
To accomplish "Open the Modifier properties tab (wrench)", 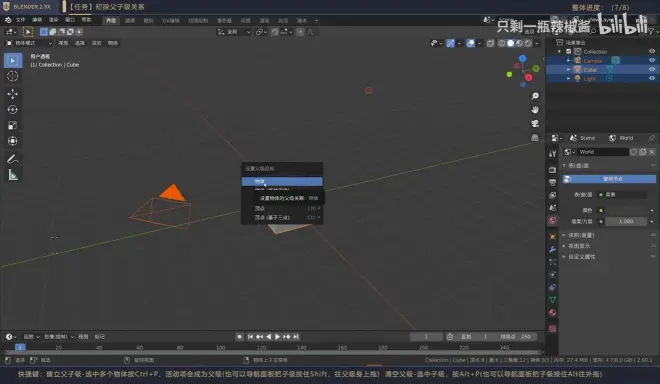I will pyautogui.click(x=553, y=249).
